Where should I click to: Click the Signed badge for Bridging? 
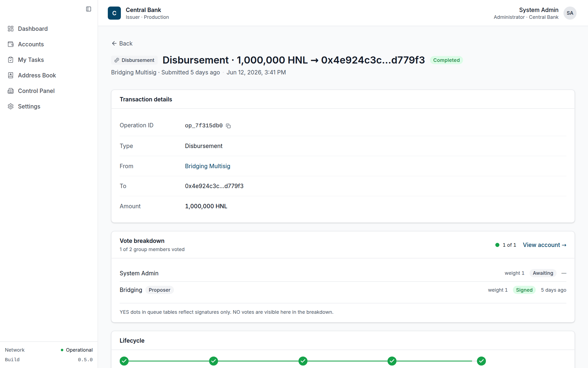pyautogui.click(x=524, y=290)
